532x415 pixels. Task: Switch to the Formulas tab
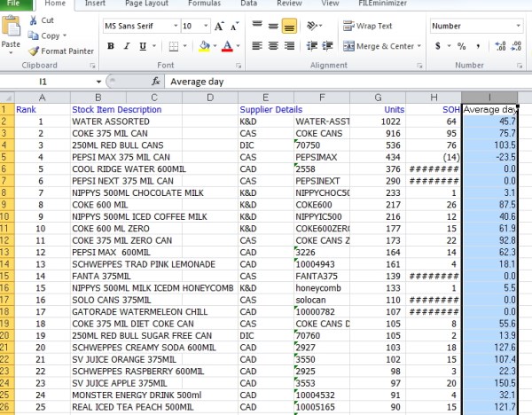[204, 4]
